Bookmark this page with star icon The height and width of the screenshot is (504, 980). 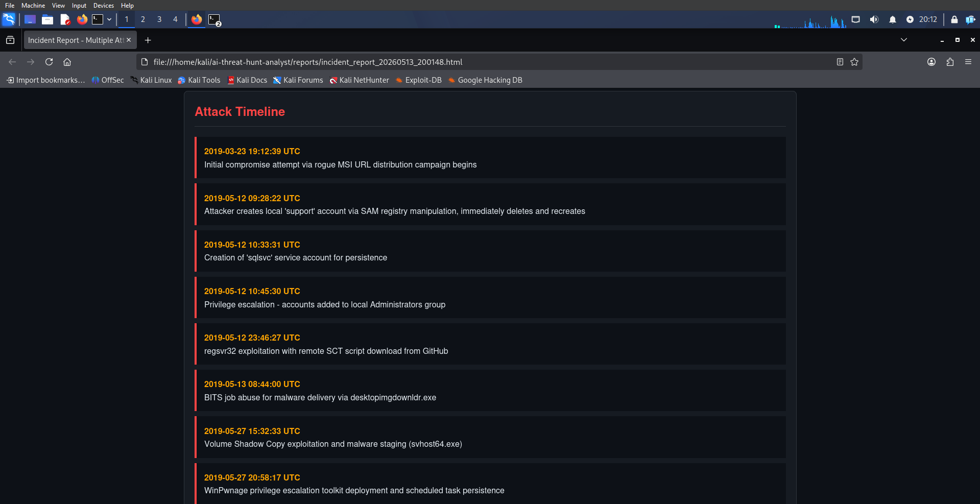(854, 62)
